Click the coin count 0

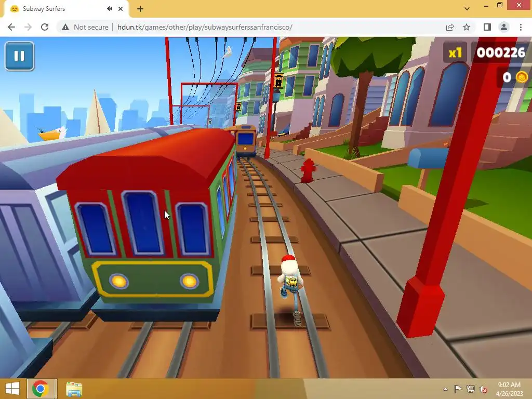pos(507,77)
